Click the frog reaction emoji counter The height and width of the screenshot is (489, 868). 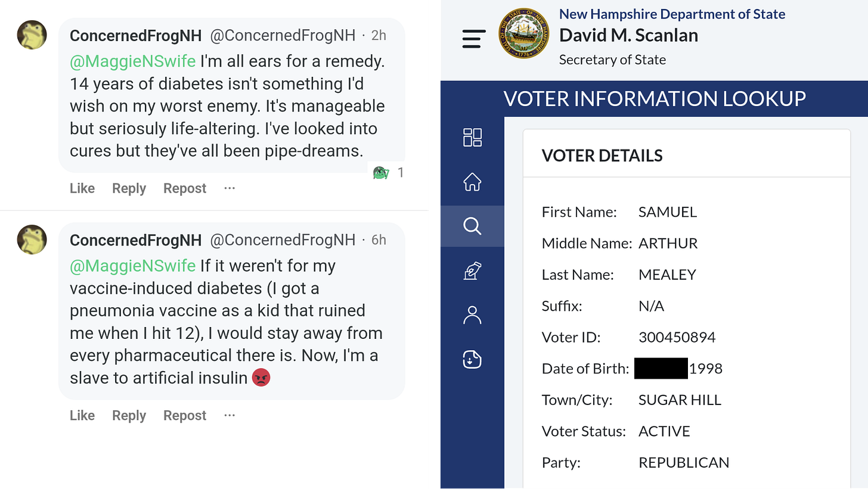pos(388,173)
